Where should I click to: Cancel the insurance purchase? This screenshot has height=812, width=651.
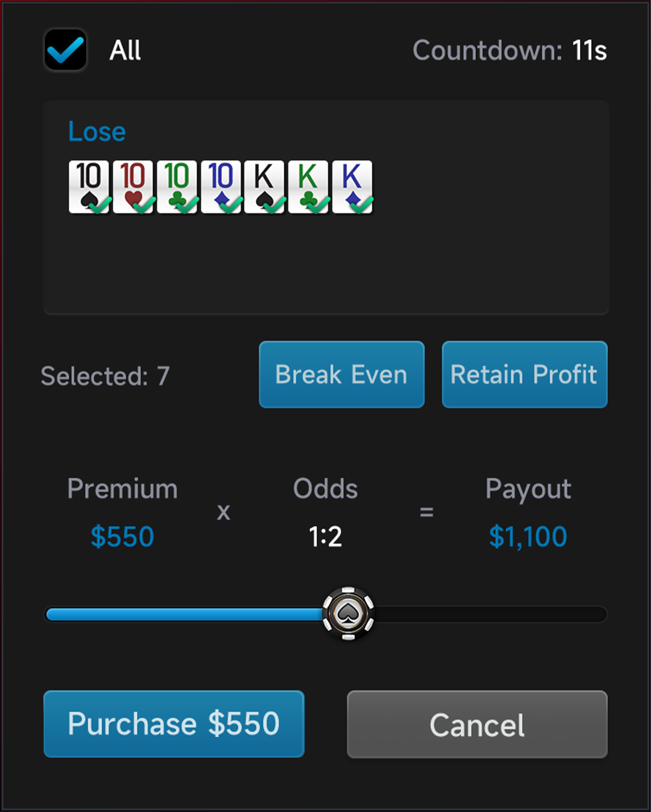(x=477, y=724)
